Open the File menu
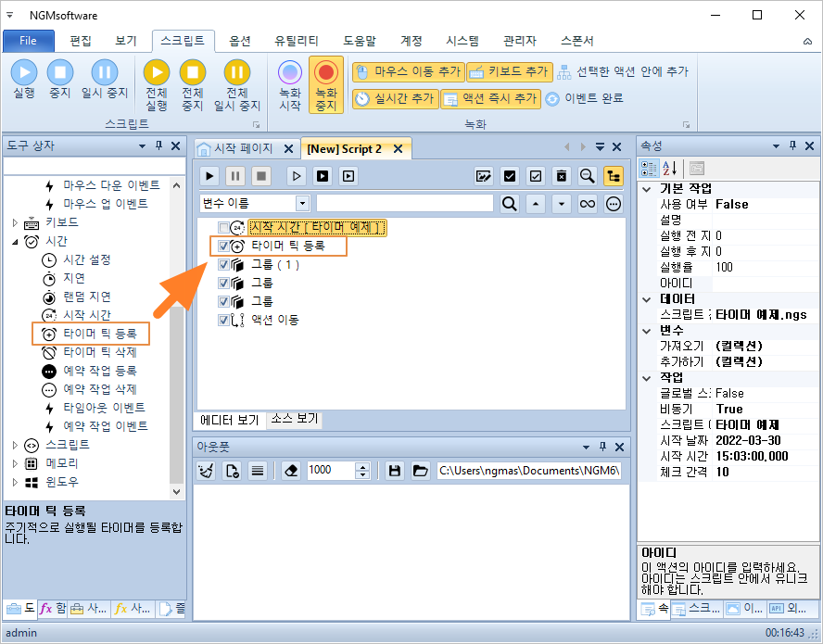 point(29,41)
